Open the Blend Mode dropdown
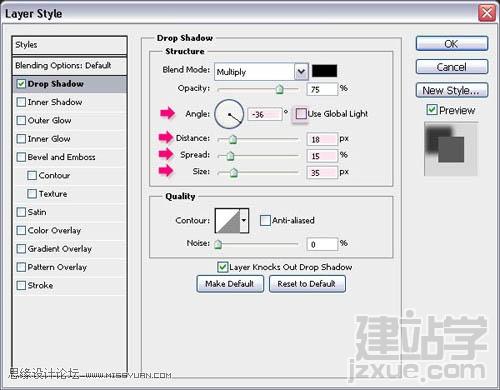 261,71
